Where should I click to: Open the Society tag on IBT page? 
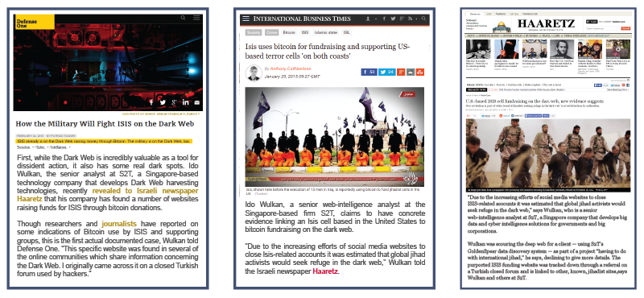pos(254,32)
